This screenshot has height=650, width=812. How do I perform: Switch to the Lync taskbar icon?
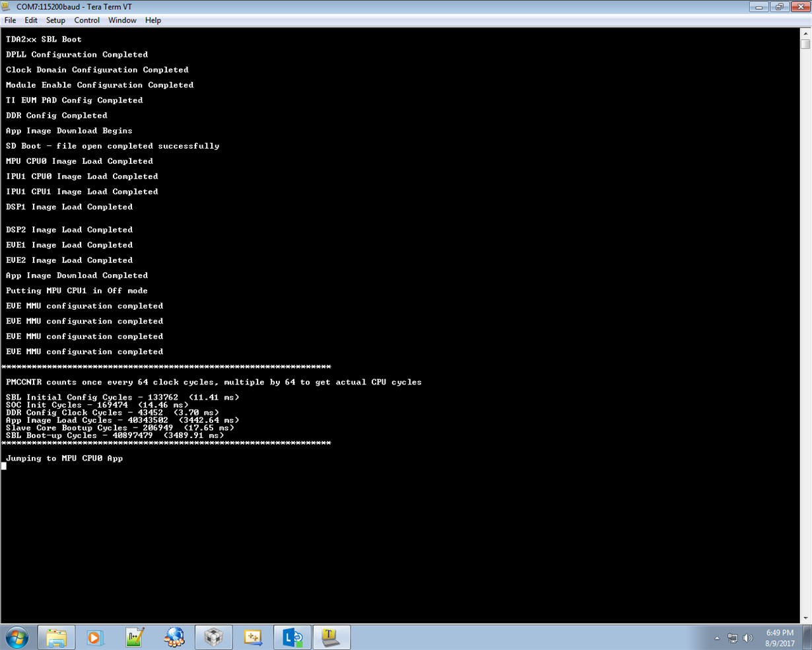292,637
